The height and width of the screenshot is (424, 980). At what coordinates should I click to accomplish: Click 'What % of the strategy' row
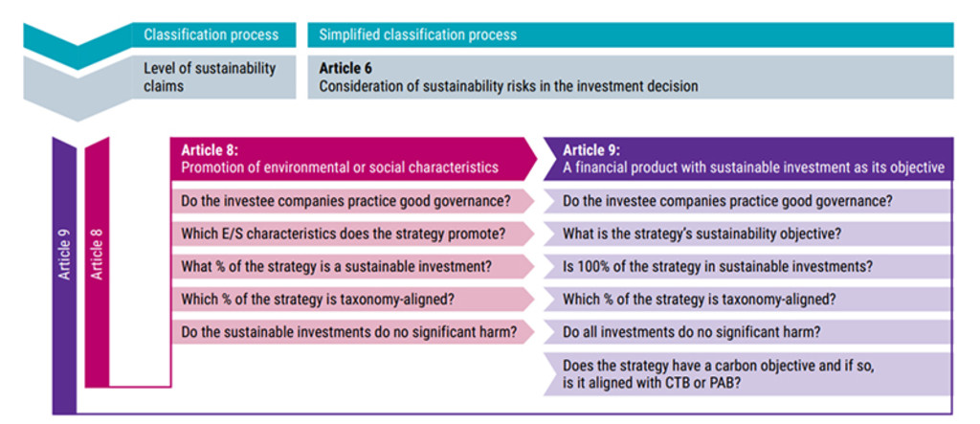point(353,267)
